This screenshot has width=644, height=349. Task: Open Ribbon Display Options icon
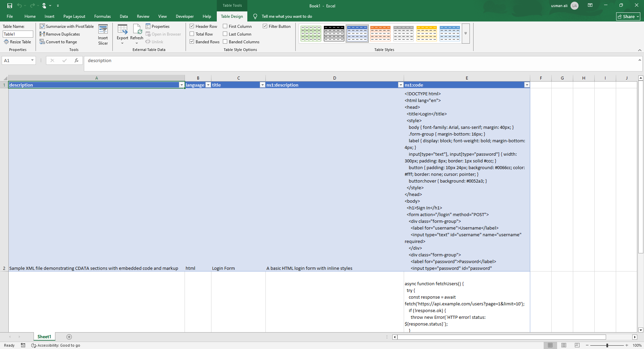[590, 5]
